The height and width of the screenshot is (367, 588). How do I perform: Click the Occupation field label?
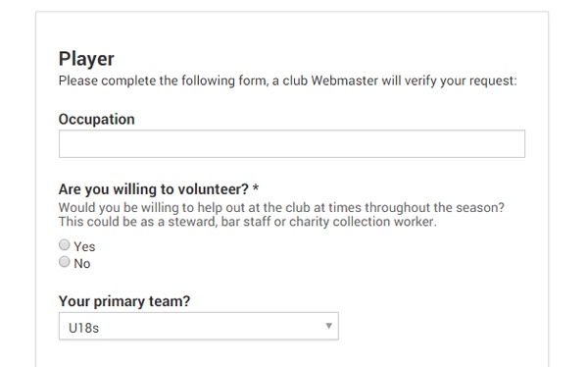pyautogui.click(x=97, y=119)
